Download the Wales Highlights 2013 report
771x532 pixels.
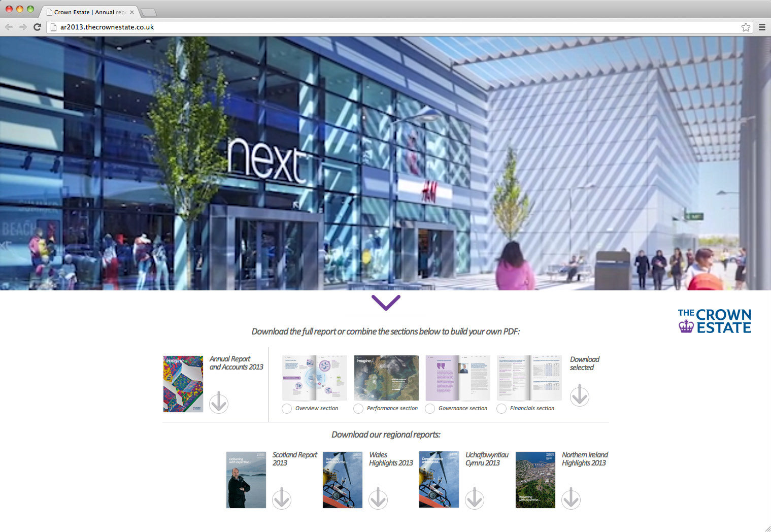click(378, 499)
